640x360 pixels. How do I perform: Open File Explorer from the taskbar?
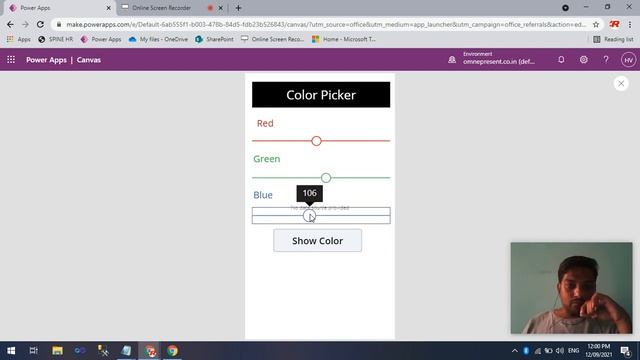(57, 351)
